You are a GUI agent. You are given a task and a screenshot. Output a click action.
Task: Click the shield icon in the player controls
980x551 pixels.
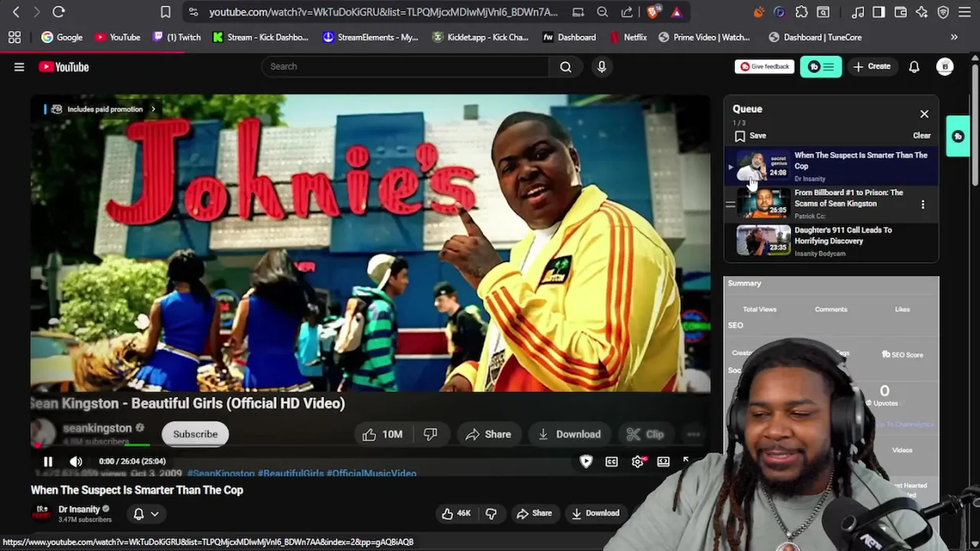click(586, 461)
